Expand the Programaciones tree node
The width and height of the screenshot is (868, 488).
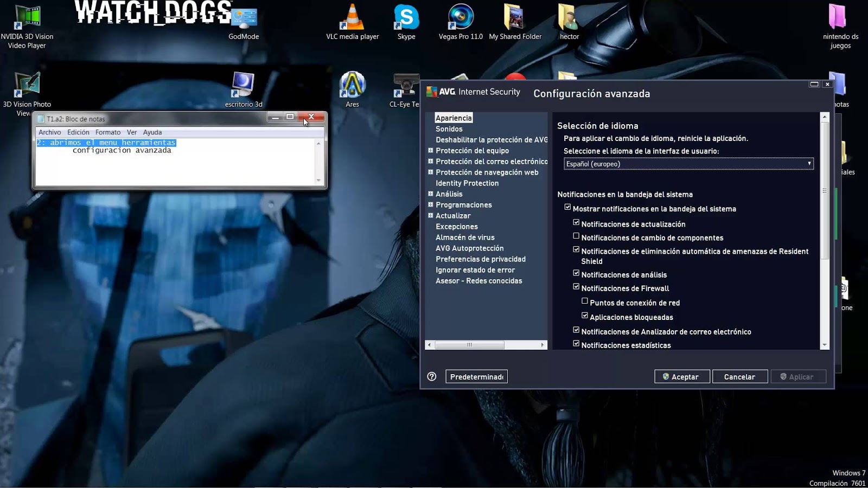[x=431, y=204]
